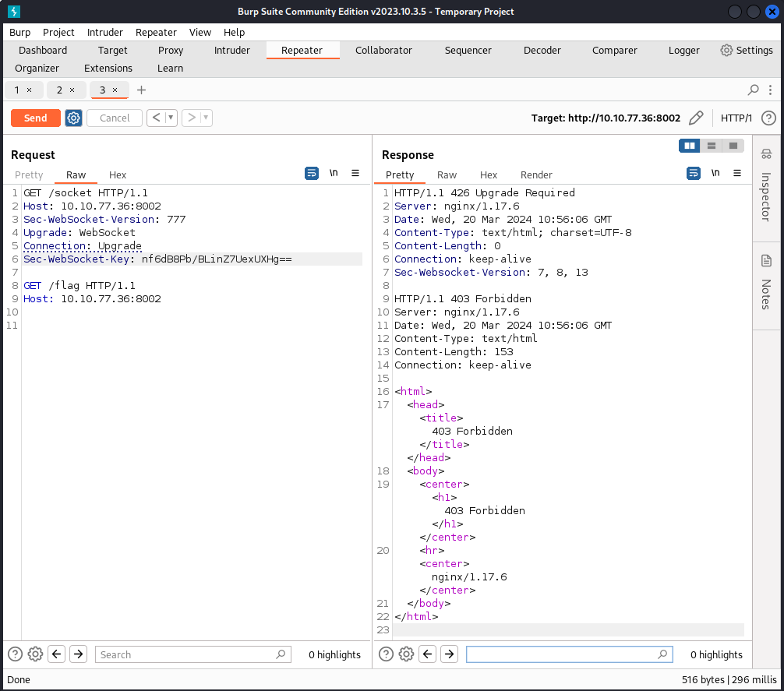The image size is (784, 691).
Task: Click Sec-WebSocket-Key header line
Action: [x=192, y=259]
